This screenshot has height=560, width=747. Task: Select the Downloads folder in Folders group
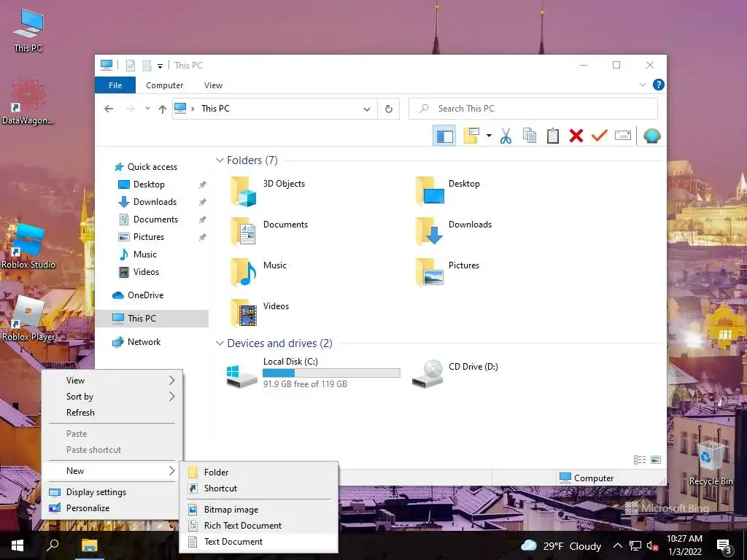[x=453, y=231]
